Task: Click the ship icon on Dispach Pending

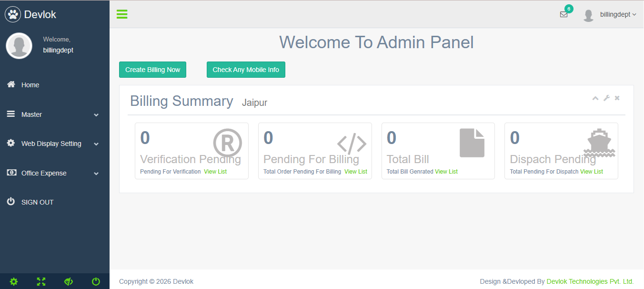Action: point(600,143)
